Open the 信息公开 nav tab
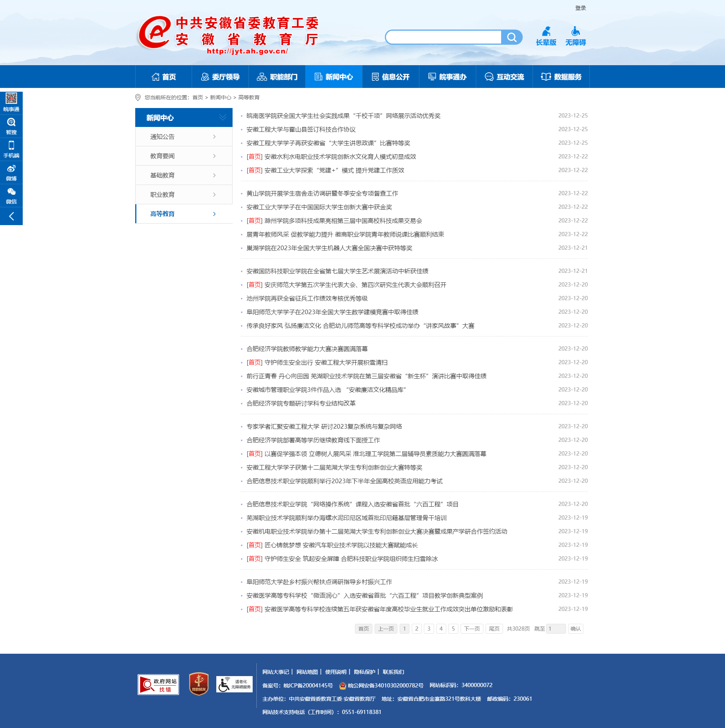Image resolution: width=725 pixels, height=728 pixels. [x=391, y=77]
